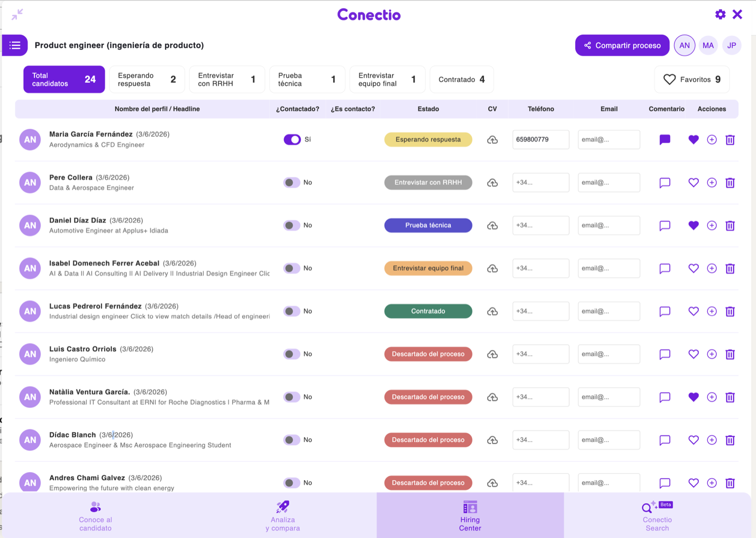
Task: Open the Esperando respuesta status dropdown
Action: [428, 139]
